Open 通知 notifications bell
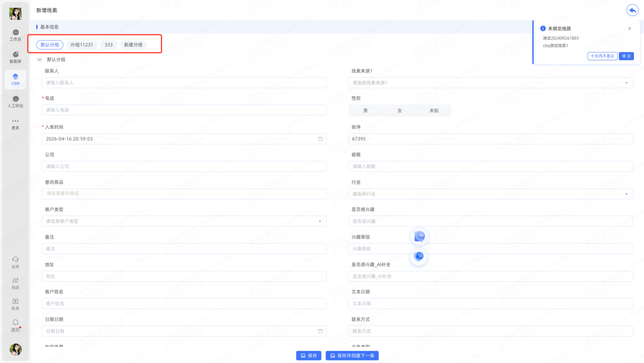Viewport: 644px width, 363px height. click(16, 325)
